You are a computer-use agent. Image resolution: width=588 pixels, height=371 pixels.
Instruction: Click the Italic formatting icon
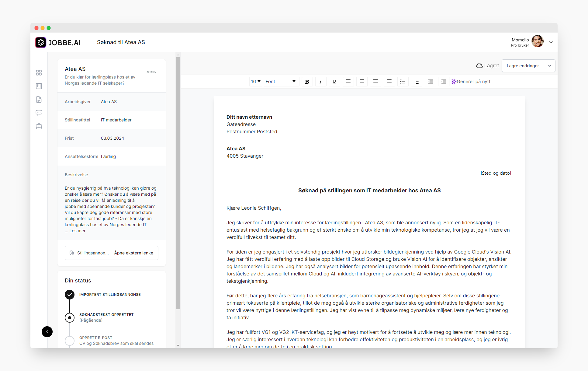point(321,82)
